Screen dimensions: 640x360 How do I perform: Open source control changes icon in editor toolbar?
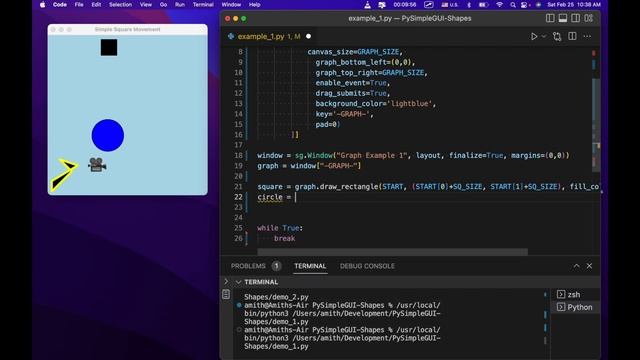pyautogui.click(x=557, y=36)
